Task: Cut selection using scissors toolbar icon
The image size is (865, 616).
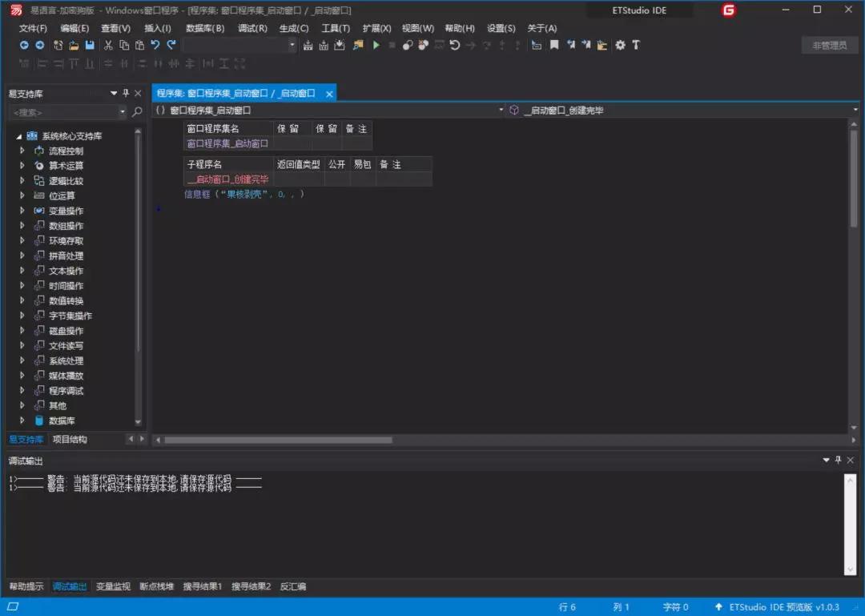Action: point(108,45)
